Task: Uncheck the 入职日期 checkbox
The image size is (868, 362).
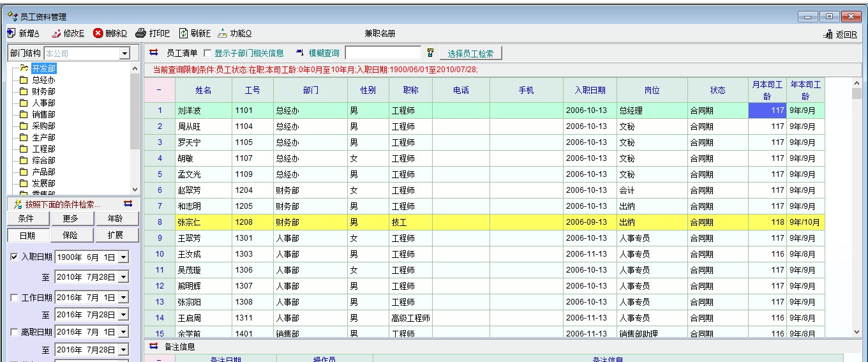Action: pos(15,257)
